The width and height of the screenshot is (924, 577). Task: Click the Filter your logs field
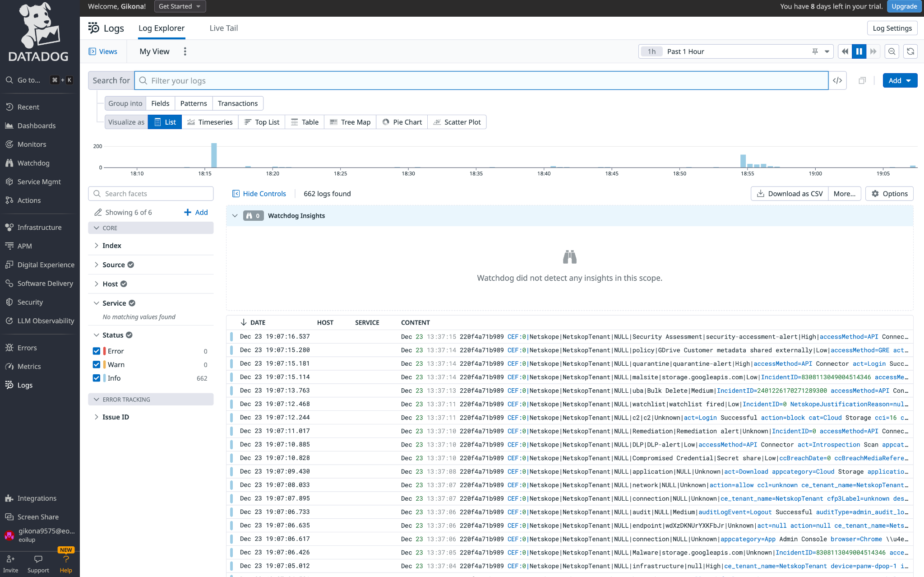pos(481,80)
